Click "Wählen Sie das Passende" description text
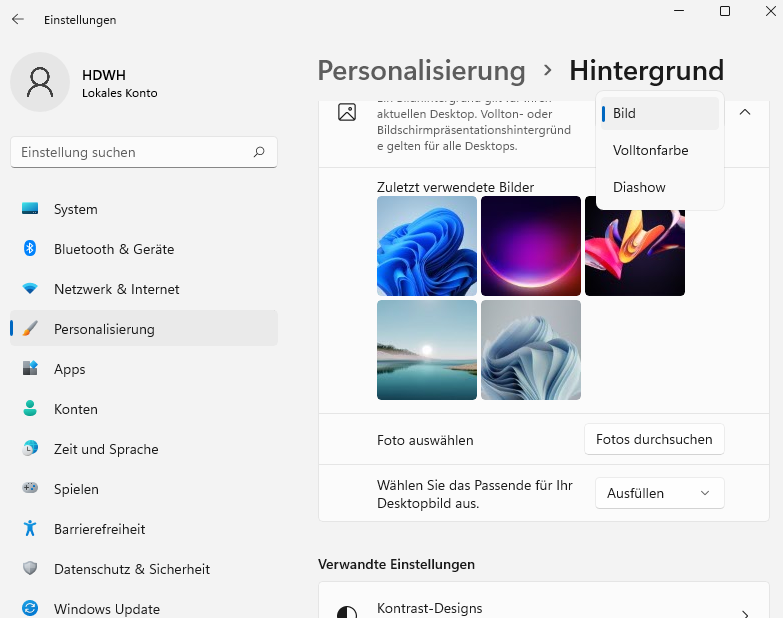This screenshot has height=618, width=783. pos(474,494)
